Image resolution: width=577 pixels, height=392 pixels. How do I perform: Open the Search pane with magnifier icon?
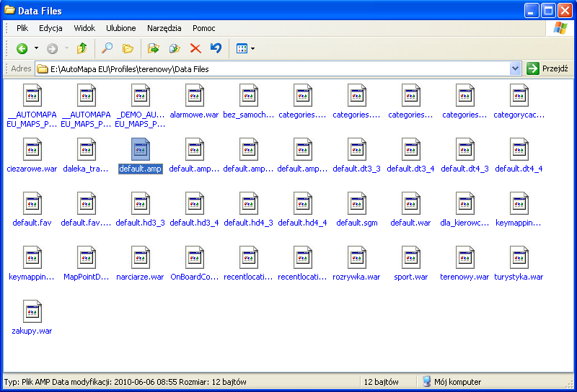(107, 48)
